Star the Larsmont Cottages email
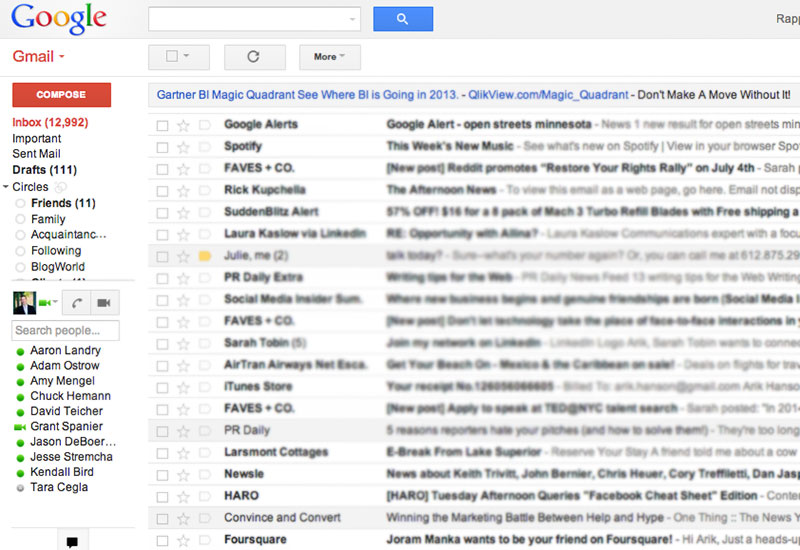The width and height of the screenshot is (800, 550). 183,453
